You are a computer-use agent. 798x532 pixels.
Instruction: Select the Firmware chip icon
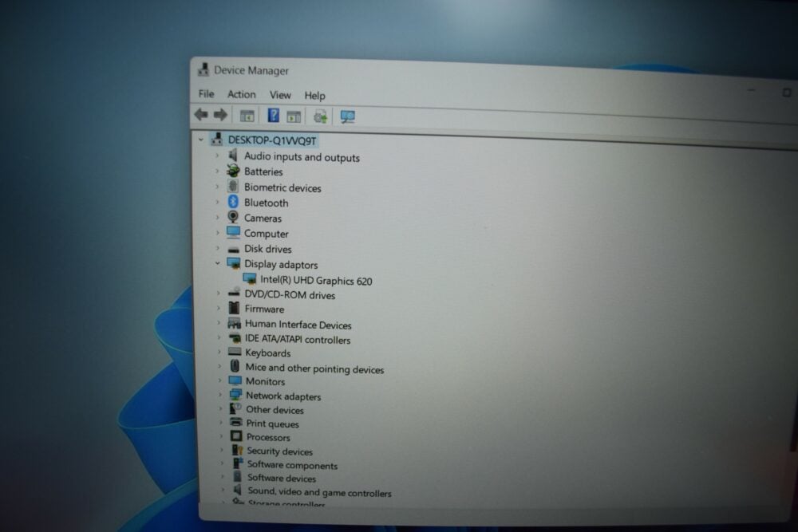[234, 307]
